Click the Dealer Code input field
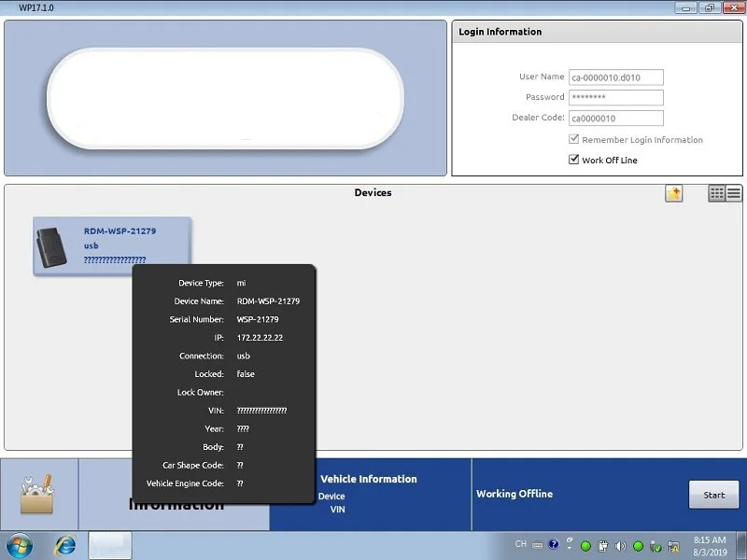This screenshot has width=747, height=560. [x=616, y=119]
